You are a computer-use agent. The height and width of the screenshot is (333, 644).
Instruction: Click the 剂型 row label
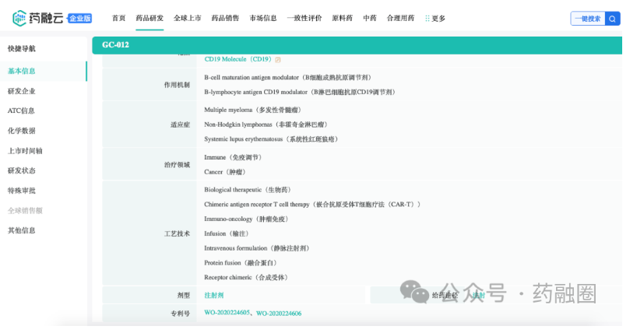[x=184, y=296]
